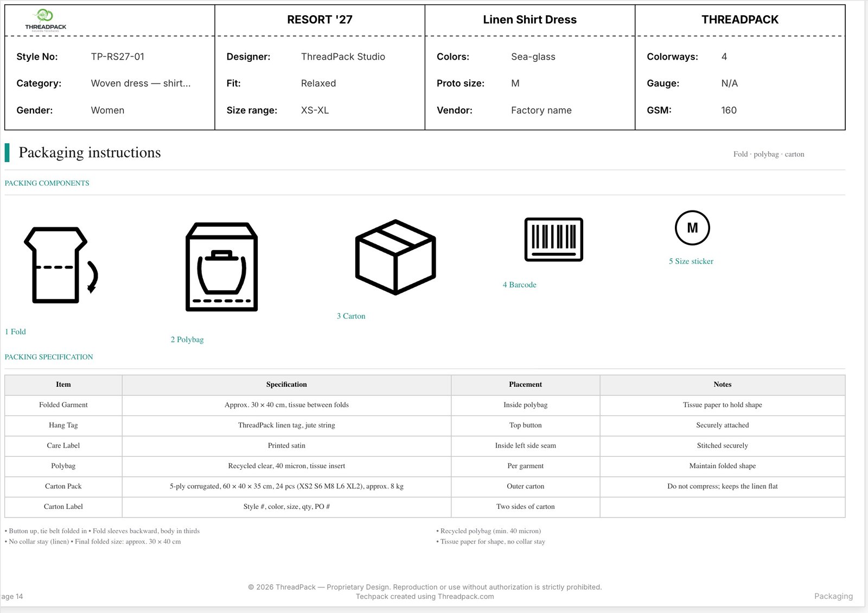This screenshot has width=868, height=613.
Task: Select the Specification column header
Action: point(286,385)
